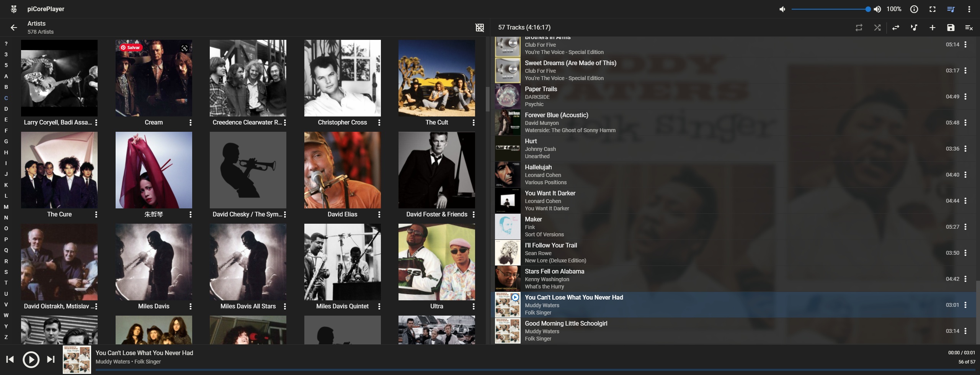Open the menu for Christopher Cross
The width and height of the screenshot is (980, 375).
coord(379,123)
